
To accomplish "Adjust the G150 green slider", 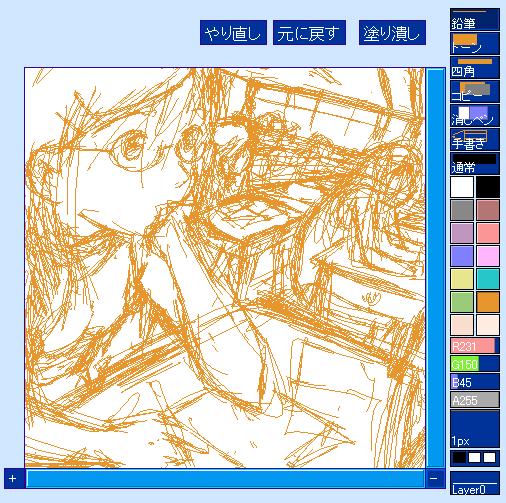I will click(475, 364).
